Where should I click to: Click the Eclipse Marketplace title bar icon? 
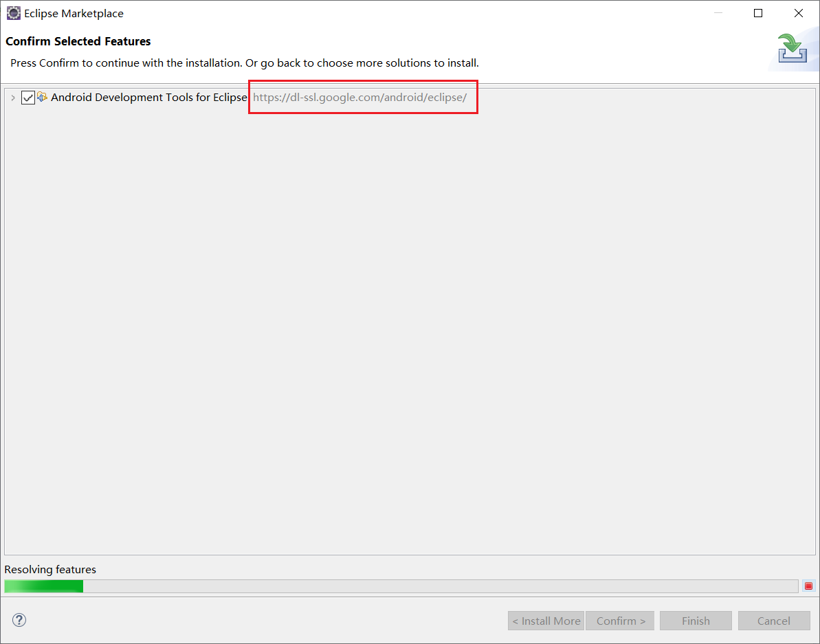13,13
